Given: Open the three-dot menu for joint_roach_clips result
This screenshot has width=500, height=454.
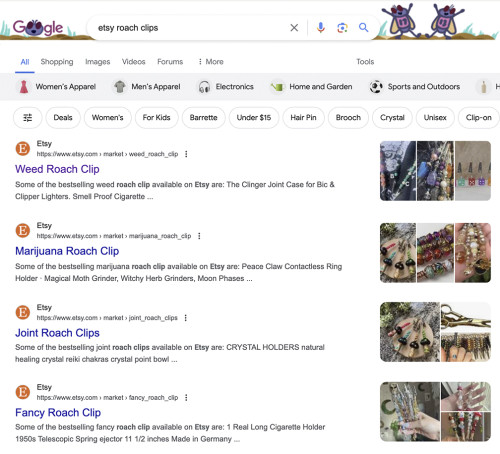Looking at the screenshot, I should click(x=186, y=318).
